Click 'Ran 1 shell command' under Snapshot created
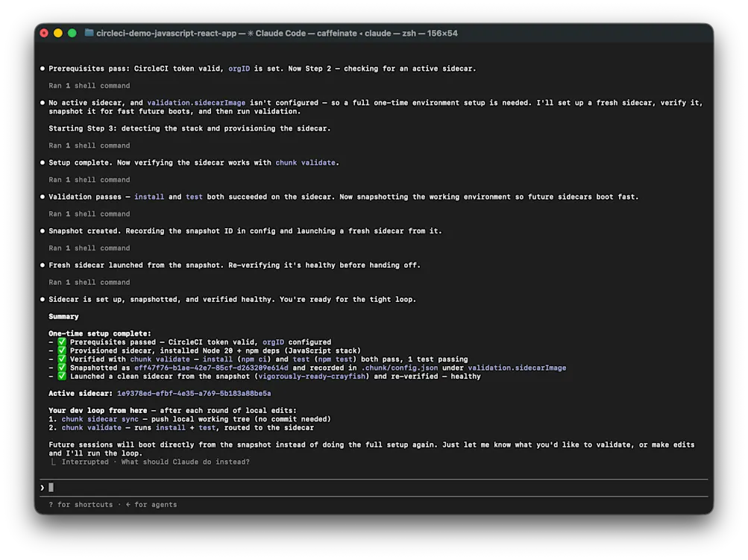 pyautogui.click(x=89, y=248)
